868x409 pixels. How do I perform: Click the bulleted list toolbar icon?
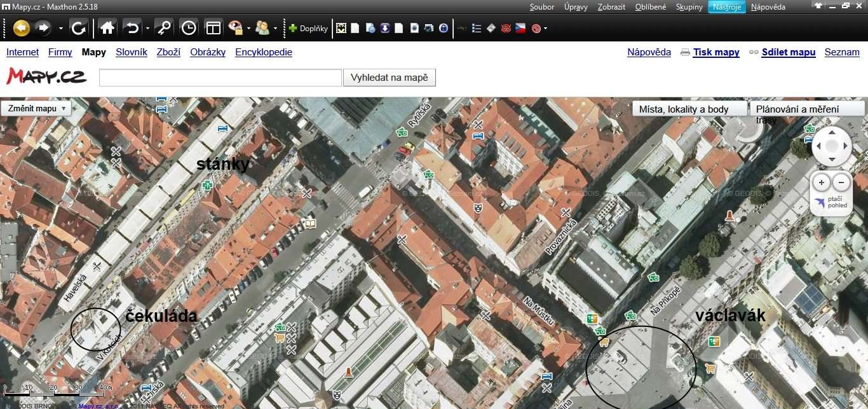tap(477, 28)
